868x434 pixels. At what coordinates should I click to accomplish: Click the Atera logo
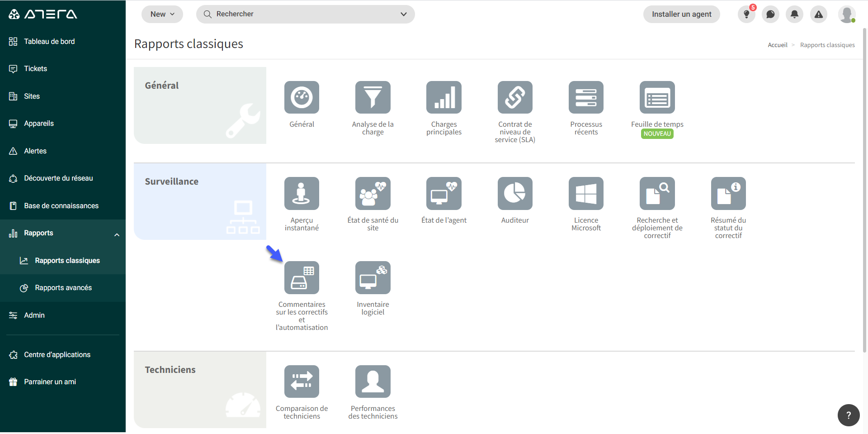pyautogui.click(x=43, y=14)
